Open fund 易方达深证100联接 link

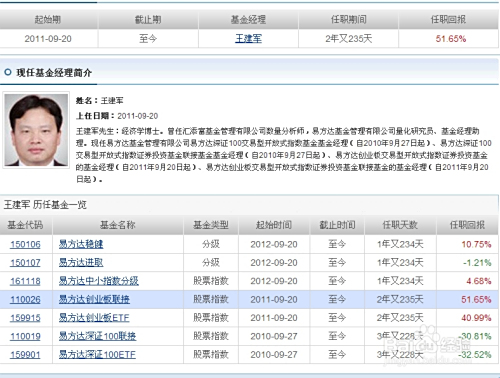97,336
